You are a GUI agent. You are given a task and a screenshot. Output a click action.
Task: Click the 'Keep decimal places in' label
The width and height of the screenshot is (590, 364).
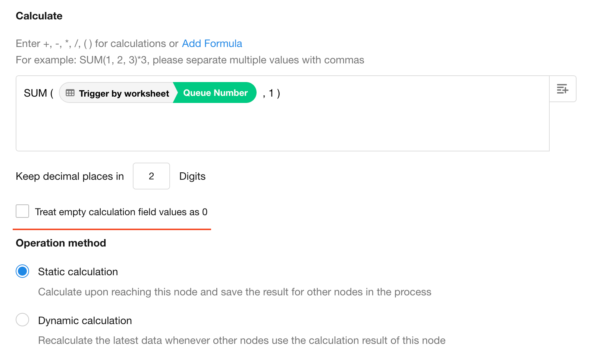point(70,176)
